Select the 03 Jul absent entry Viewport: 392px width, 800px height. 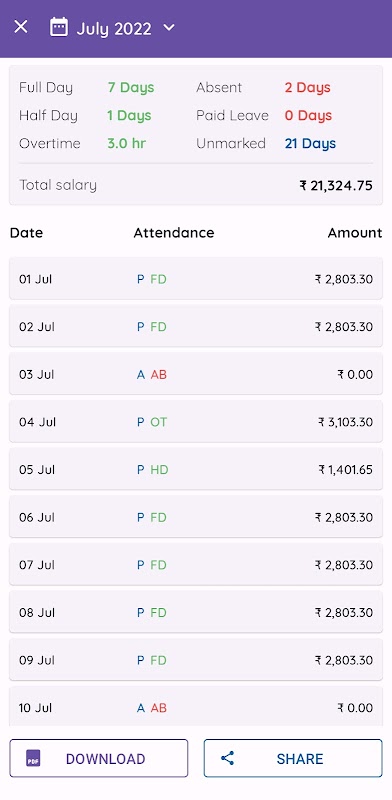pyautogui.click(x=196, y=374)
